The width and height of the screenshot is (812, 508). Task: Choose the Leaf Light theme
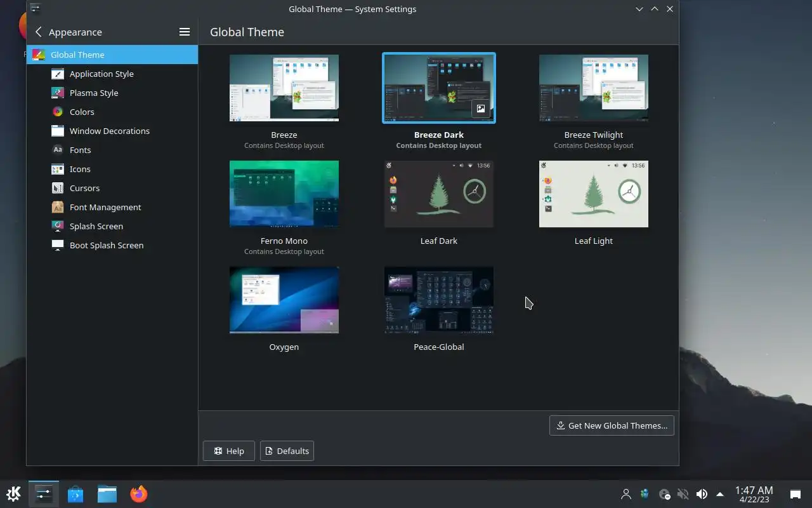point(594,194)
